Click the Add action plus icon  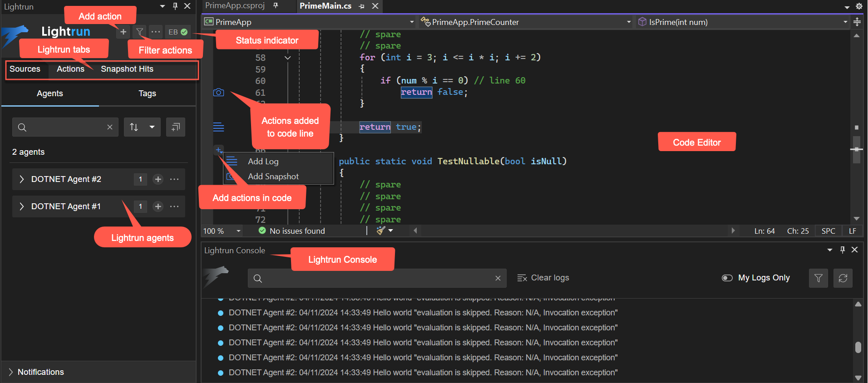(x=123, y=32)
